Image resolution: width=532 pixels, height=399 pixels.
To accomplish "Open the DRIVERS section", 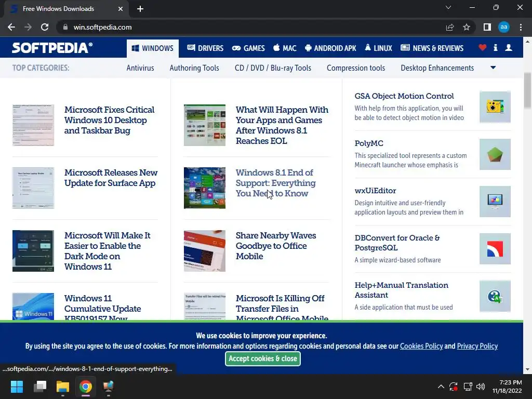I will click(205, 48).
